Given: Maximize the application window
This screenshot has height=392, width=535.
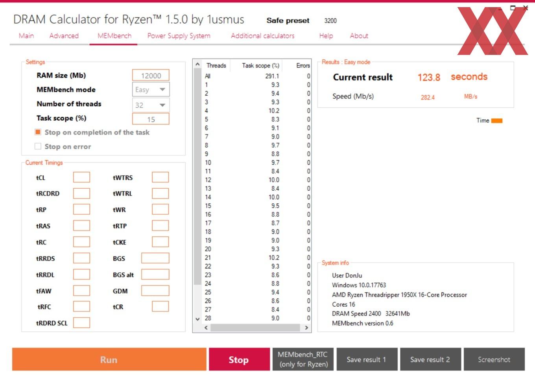Looking at the screenshot, I should pyautogui.click(x=513, y=7).
